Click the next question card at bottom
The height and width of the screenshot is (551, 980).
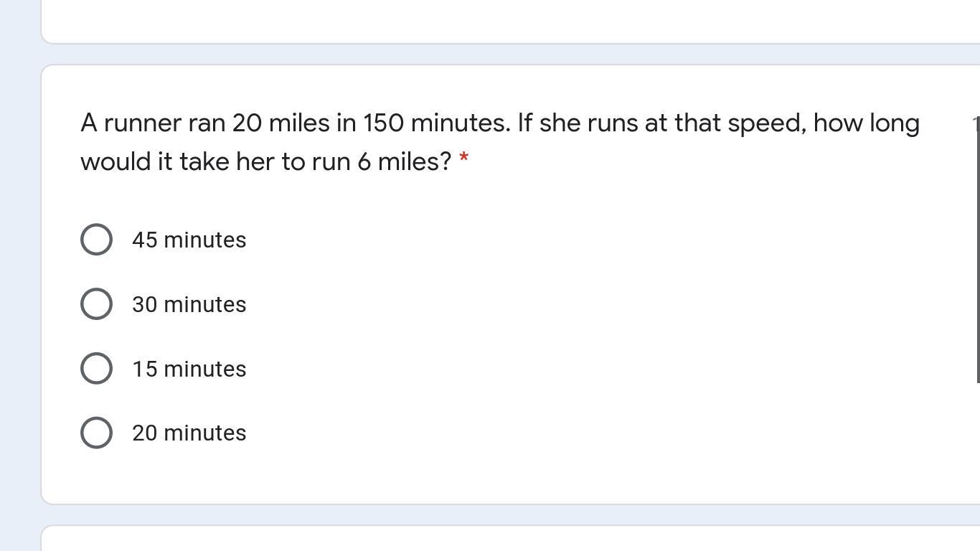502,540
